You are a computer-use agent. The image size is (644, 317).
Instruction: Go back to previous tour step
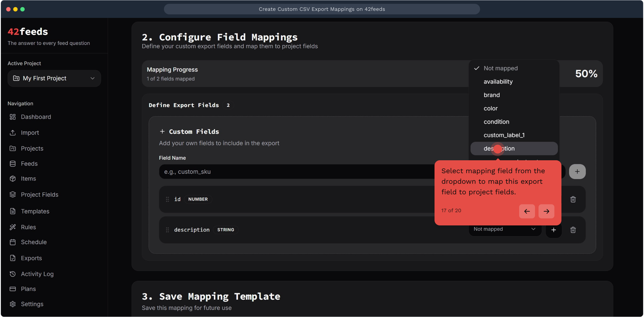click(x=527, y=211)
